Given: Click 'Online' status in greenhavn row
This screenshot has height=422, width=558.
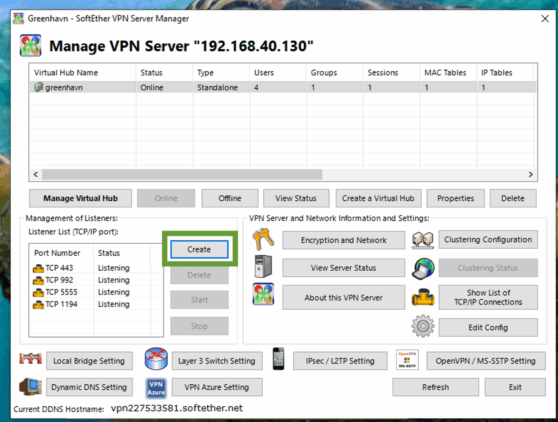Looking at the screenshot, I should (x=152, y=88).
